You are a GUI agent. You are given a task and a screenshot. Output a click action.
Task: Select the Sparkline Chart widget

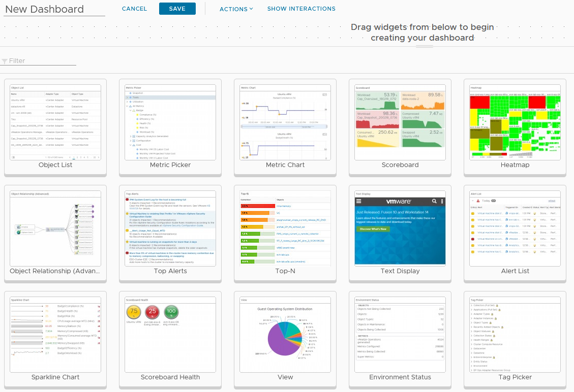55,335
